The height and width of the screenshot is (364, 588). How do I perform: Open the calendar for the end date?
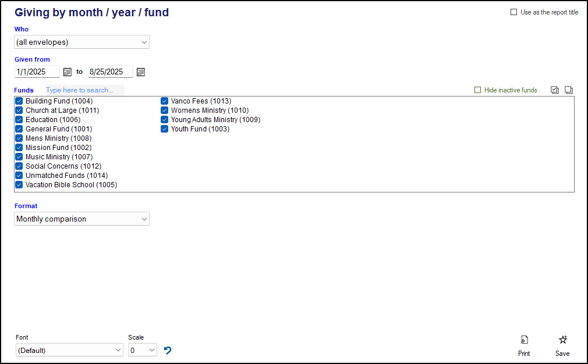[140, 72]
